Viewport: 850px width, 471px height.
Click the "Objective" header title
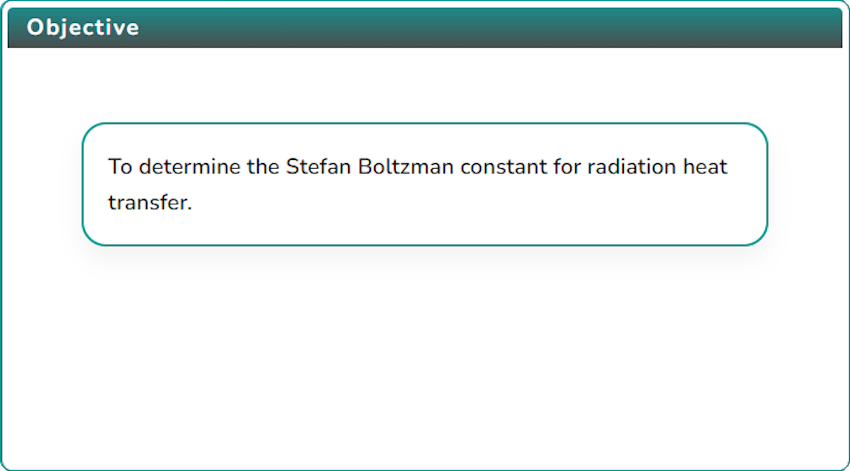[83, 28]
